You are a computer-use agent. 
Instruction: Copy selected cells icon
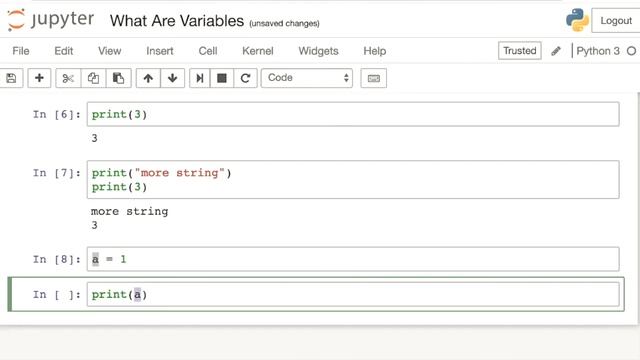[x=93, y=78]
